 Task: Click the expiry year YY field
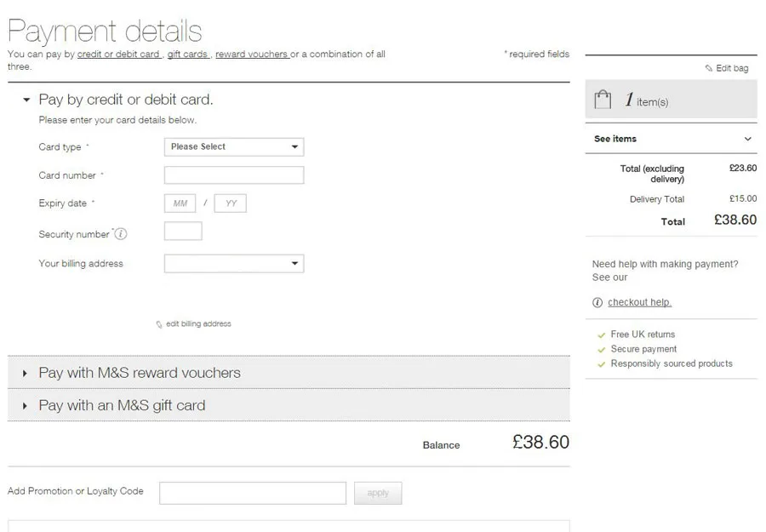point(230,203)
